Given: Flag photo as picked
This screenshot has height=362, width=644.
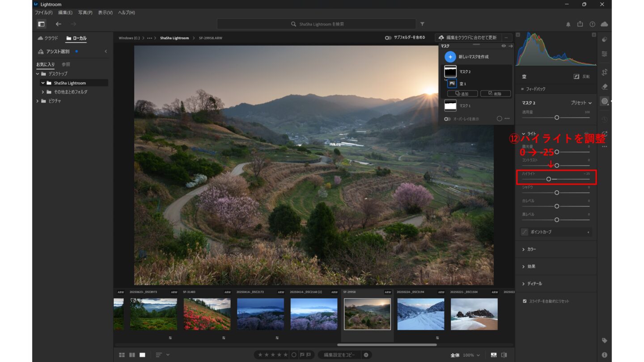Looking at the screenshot, I should point(302,355).
